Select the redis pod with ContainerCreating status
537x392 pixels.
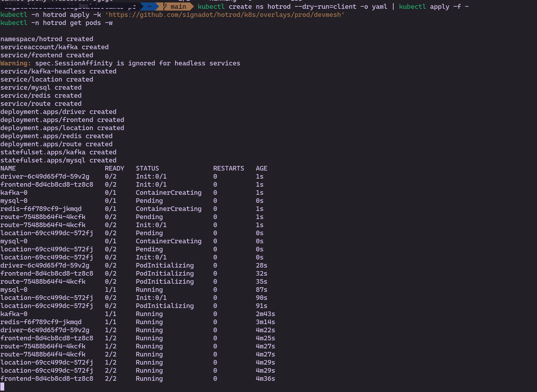[x=41, y=208]
